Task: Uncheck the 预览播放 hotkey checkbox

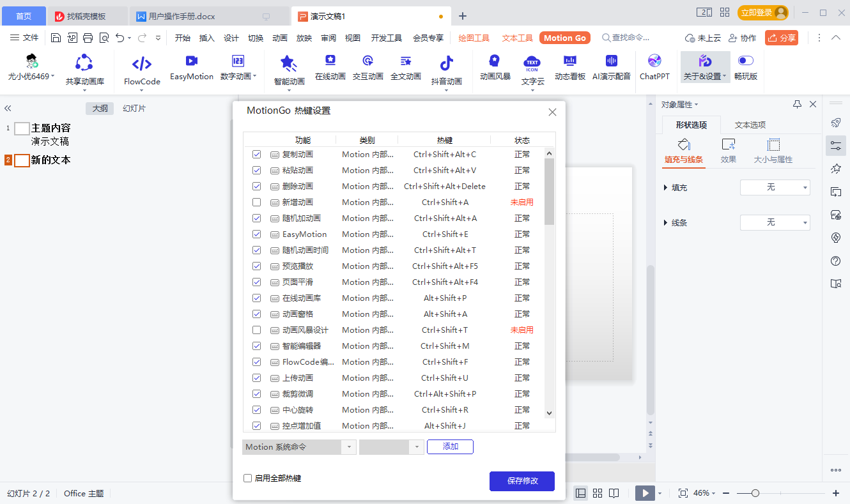Action: (x=256, y=266)
